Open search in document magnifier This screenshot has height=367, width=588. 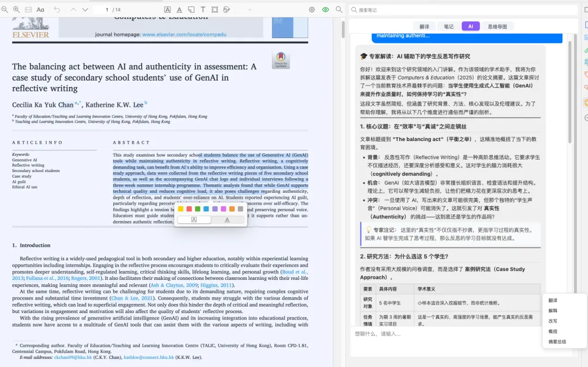pyautogui.click(x=339, y=9)
